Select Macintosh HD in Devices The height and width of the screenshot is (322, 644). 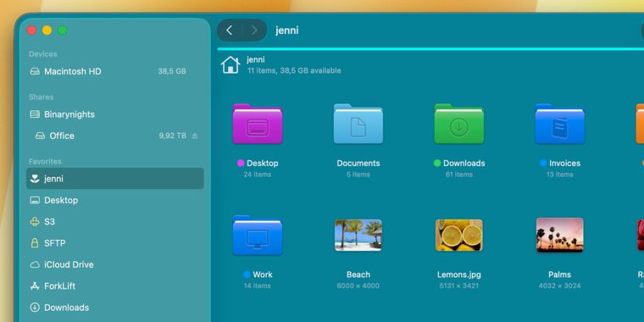(115, 71)
